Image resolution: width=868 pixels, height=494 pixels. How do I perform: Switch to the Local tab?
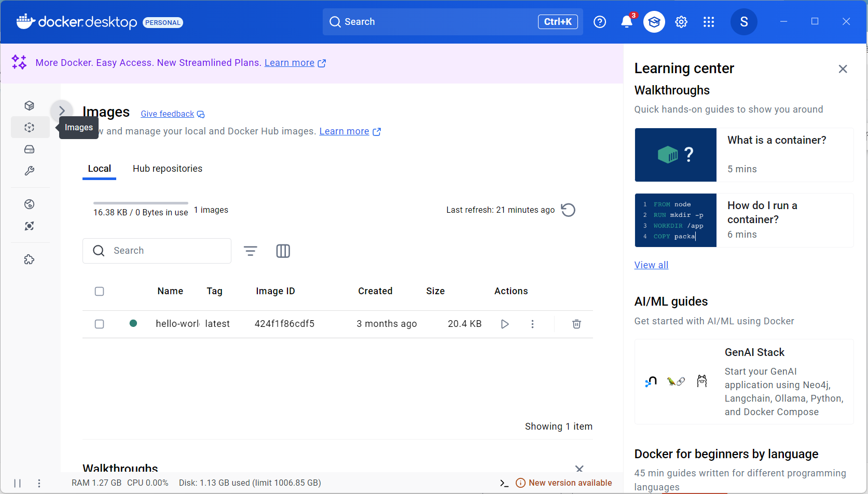99,169
